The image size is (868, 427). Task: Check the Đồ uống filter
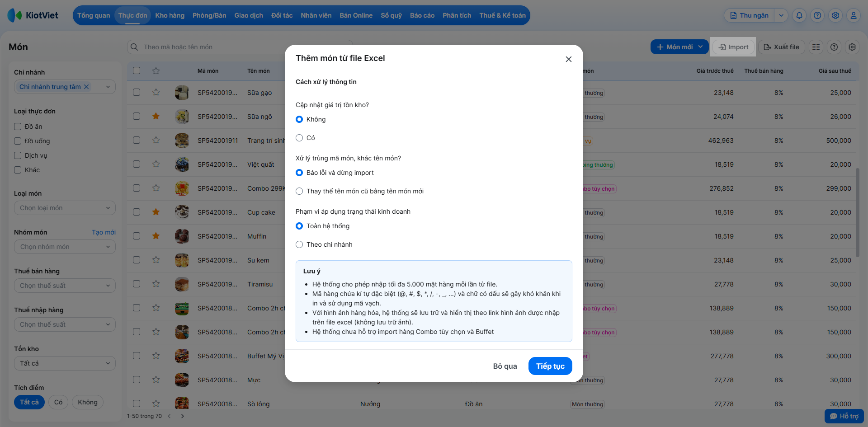point(18,141)
